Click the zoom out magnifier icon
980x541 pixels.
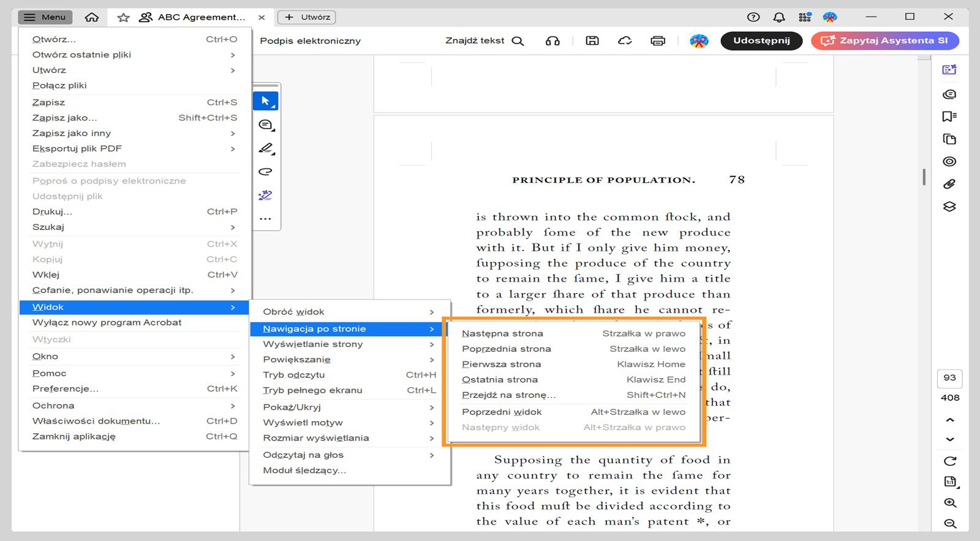(950, 524)
